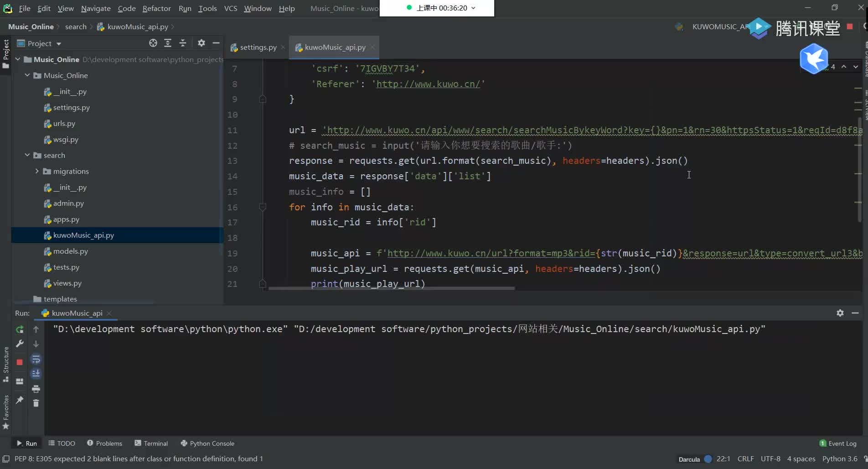Open the Refactor menu
Viewport: 868px width, 469px height.
click(156, 8)
